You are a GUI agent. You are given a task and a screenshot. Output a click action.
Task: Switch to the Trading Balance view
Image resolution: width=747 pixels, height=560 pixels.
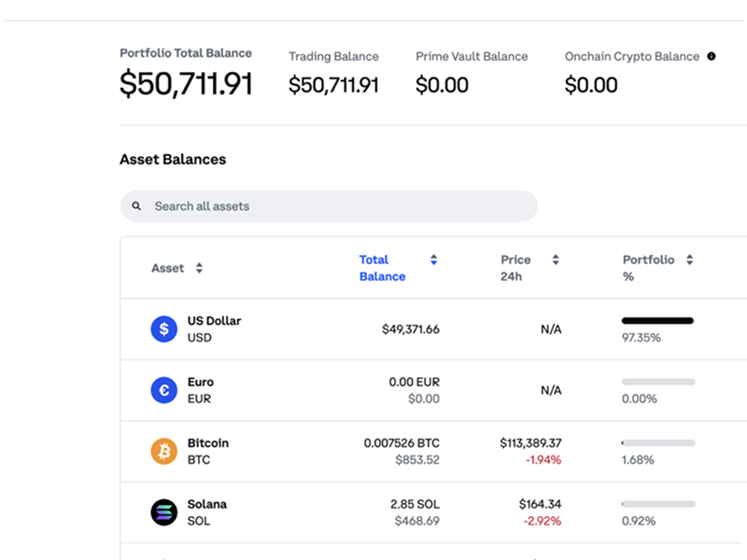(333, 72)
